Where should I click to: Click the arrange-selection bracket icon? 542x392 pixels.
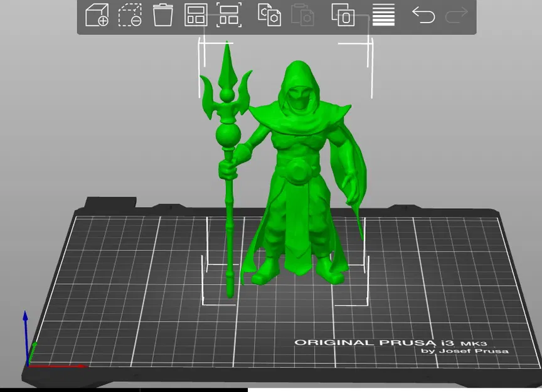tap(230, 16)
